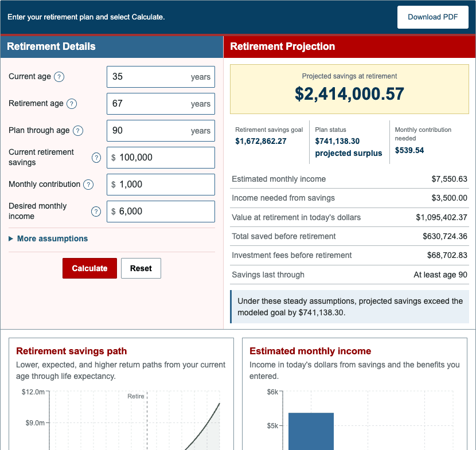Show help for Plan through age
Image resolution: width=476 pixels, height=450 pixels.
coord(78,131)
